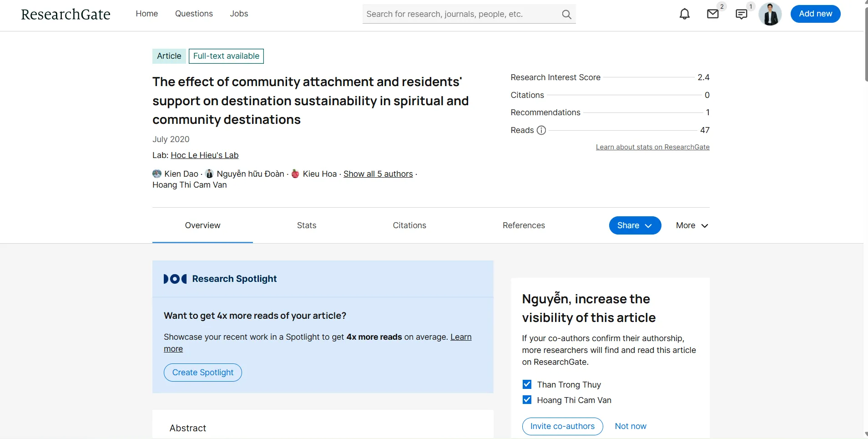The width and height of the screenshot is (868, 439).
Task: Go to Home in the top navigation
Action: (x=146, y=14)
